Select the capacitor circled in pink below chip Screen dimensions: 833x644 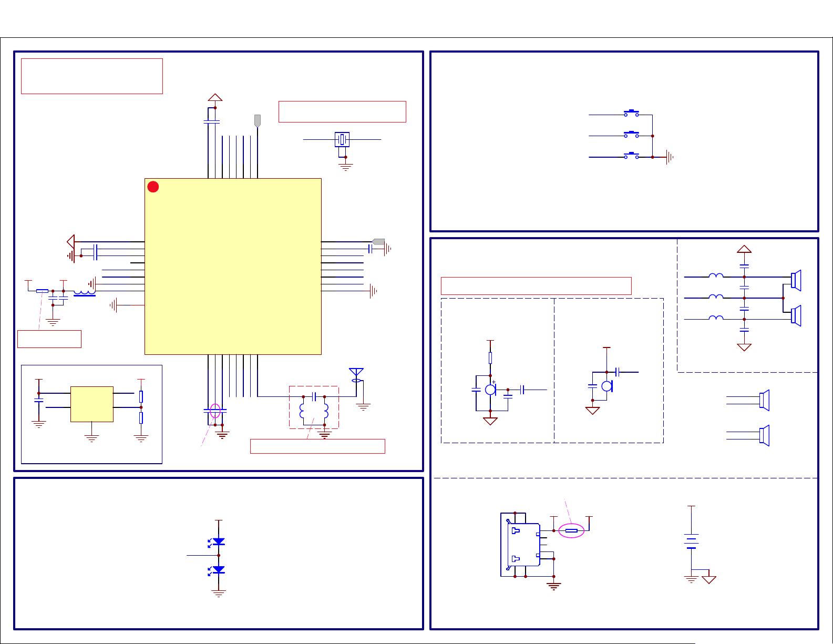214,411
